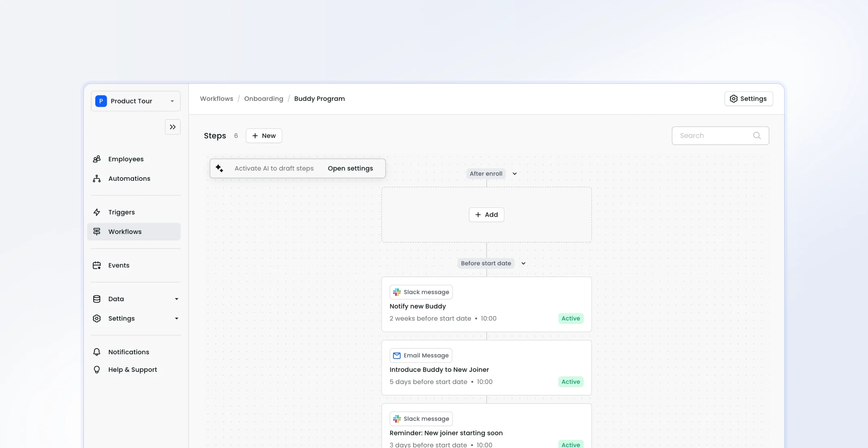
Task: Click Open settings in the AI banner
Action: (350, 169)
